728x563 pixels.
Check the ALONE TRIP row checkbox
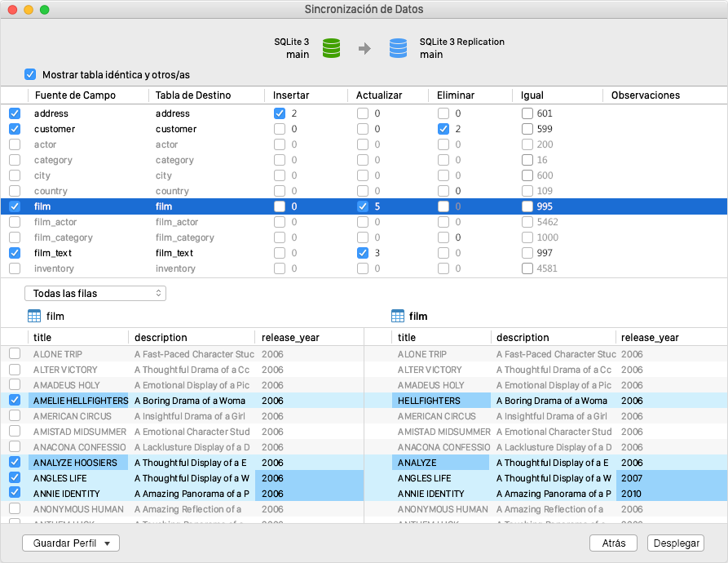pyautogui.click(x=13, y=354)
